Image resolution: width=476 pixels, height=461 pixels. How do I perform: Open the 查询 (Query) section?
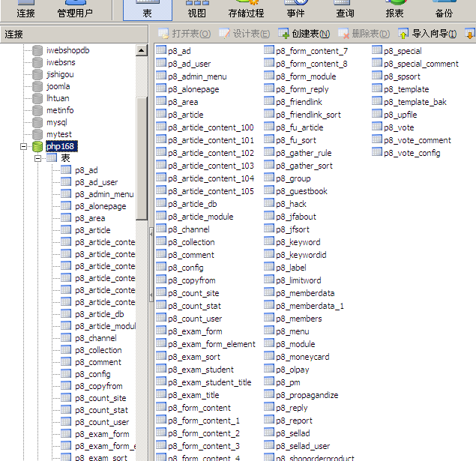[345, 10]
